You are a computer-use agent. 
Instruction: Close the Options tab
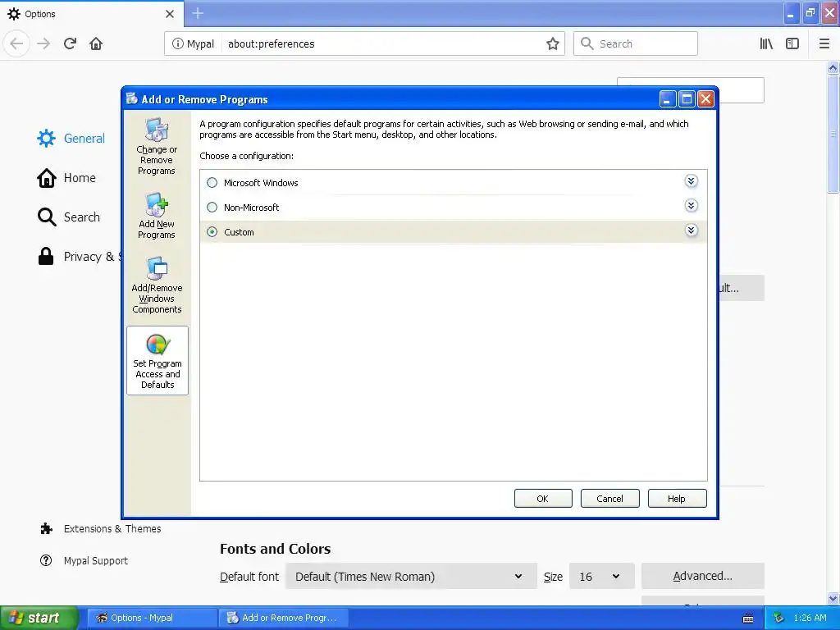click(x=169, y=14)
